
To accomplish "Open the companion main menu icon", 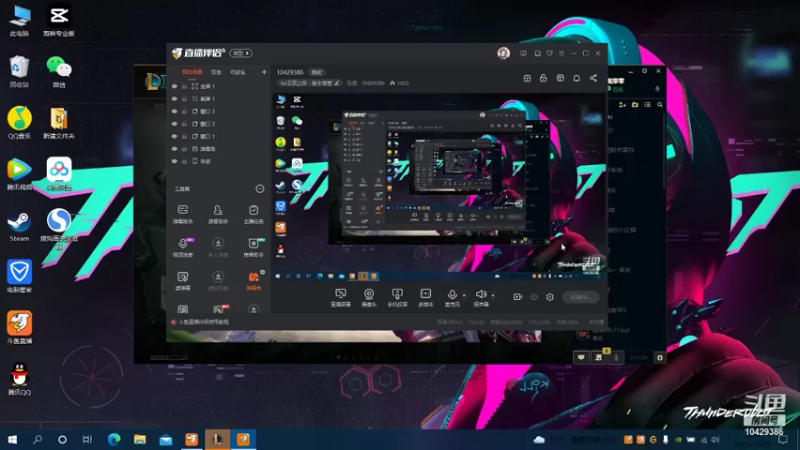I will coord(562,53).
